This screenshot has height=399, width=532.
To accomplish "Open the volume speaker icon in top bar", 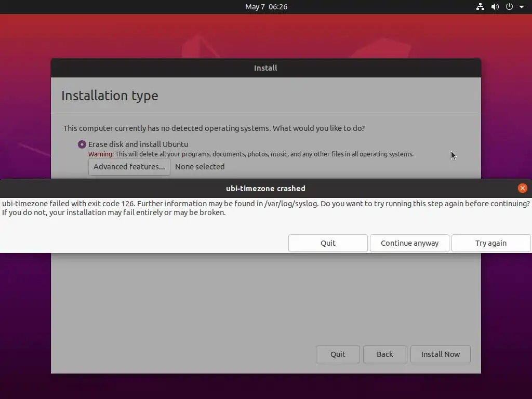I will coord(495,7).
